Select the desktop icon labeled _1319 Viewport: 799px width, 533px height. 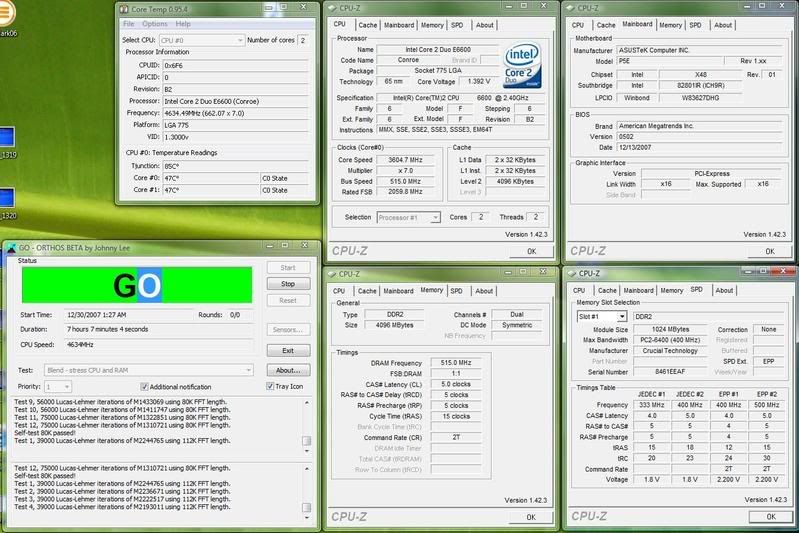(7, 142)
